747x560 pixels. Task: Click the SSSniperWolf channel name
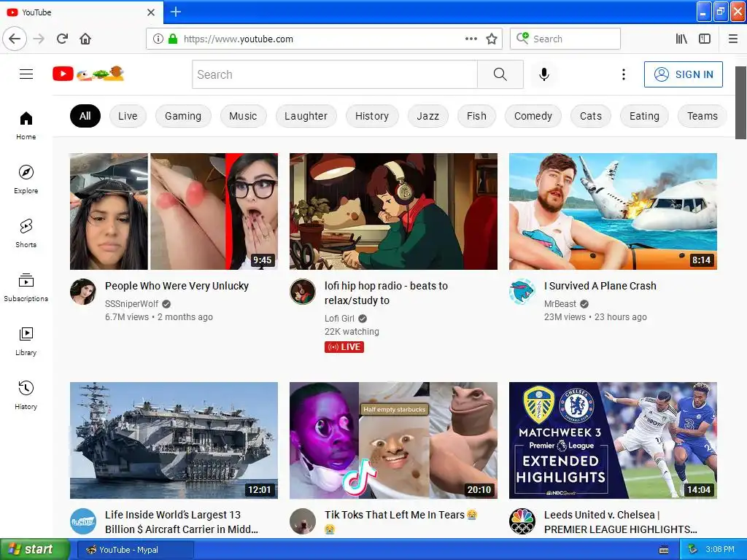point(131,304)
